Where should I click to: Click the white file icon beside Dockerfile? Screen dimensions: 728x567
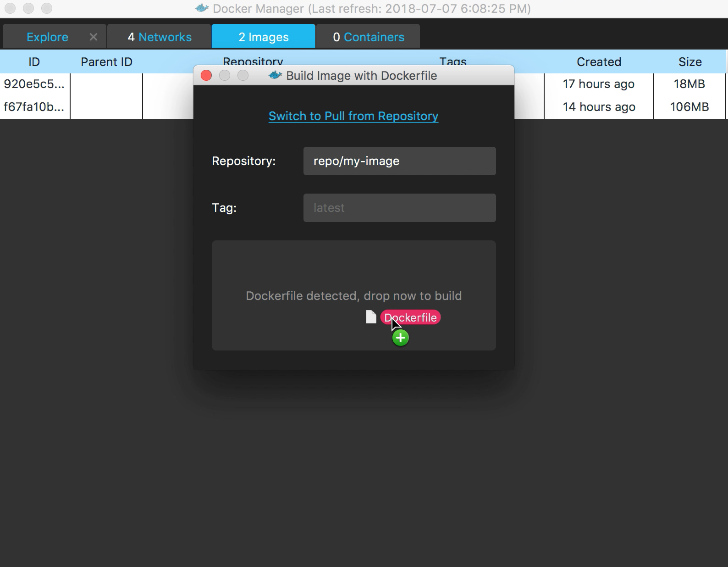(371, 317)
